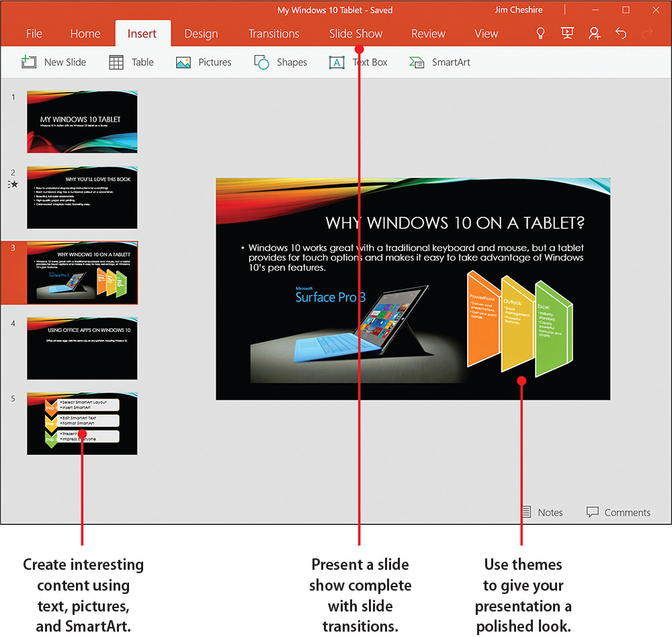Click the SmartArt icon
The width and height of the screenshot is (672, 637).
(417, 62)
